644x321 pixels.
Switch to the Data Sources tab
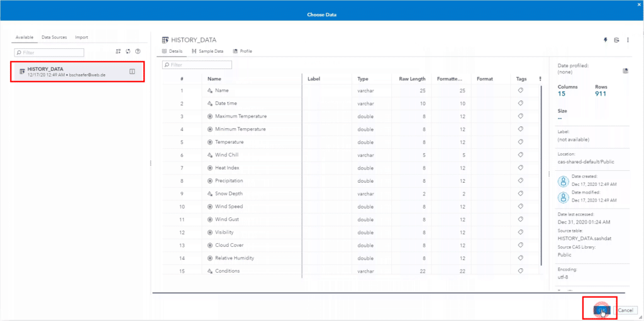click(x=54, y=38)
